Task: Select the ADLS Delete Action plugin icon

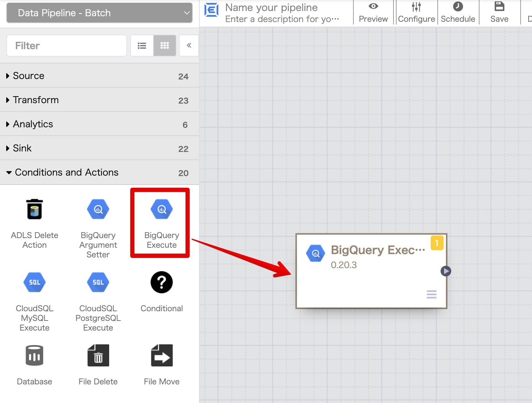Action: [35, 209]
